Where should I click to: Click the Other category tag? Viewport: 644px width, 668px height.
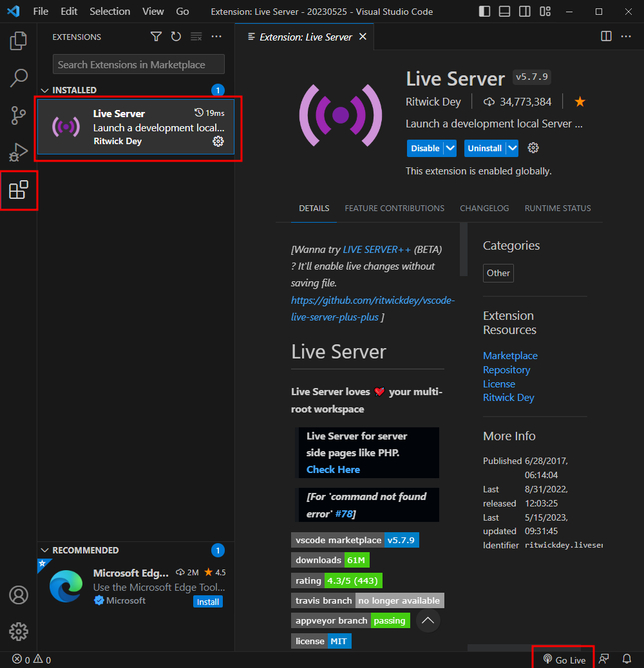coord(498,273)
